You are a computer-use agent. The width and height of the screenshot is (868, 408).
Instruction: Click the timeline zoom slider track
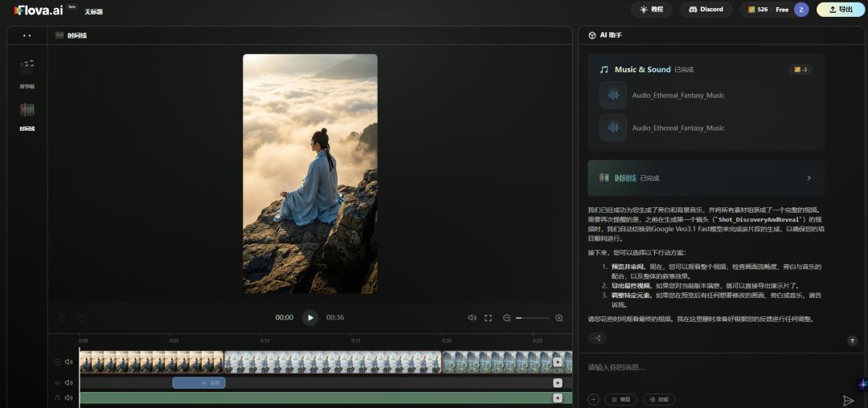point(534,318)
